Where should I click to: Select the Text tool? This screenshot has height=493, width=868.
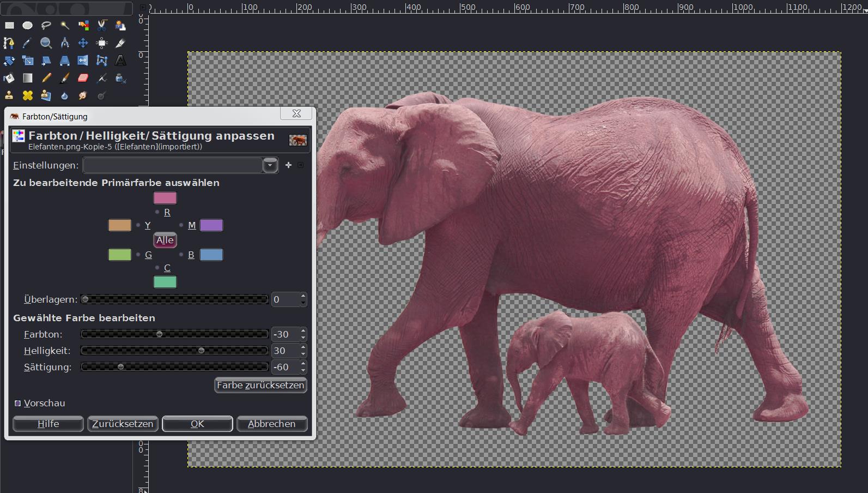pos(120,61)
